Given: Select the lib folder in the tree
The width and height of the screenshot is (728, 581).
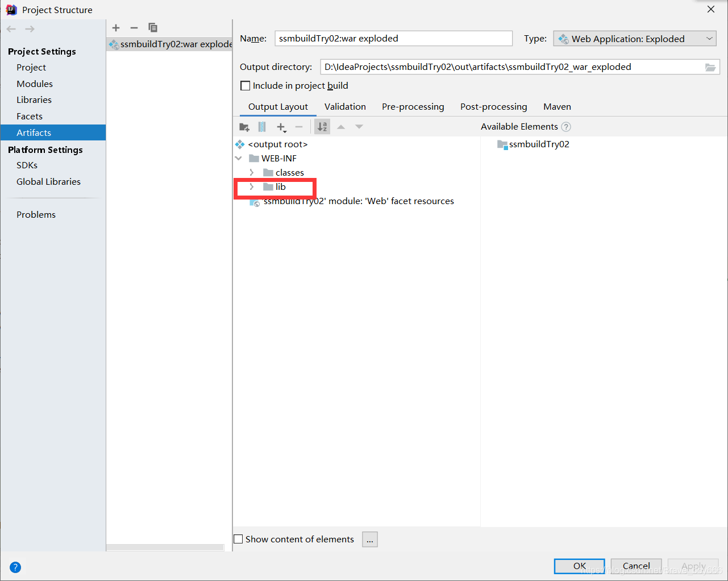Looking at the screenshot, I should pos(281,187).
